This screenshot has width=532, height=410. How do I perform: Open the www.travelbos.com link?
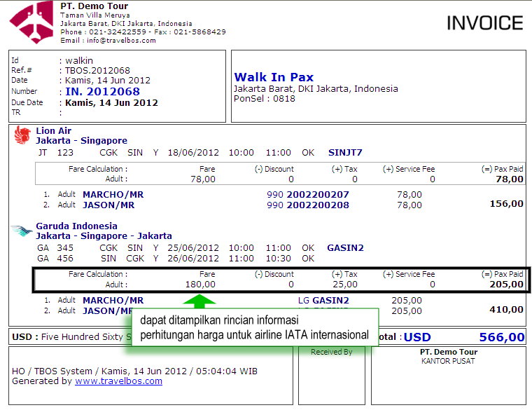[118, 381]
